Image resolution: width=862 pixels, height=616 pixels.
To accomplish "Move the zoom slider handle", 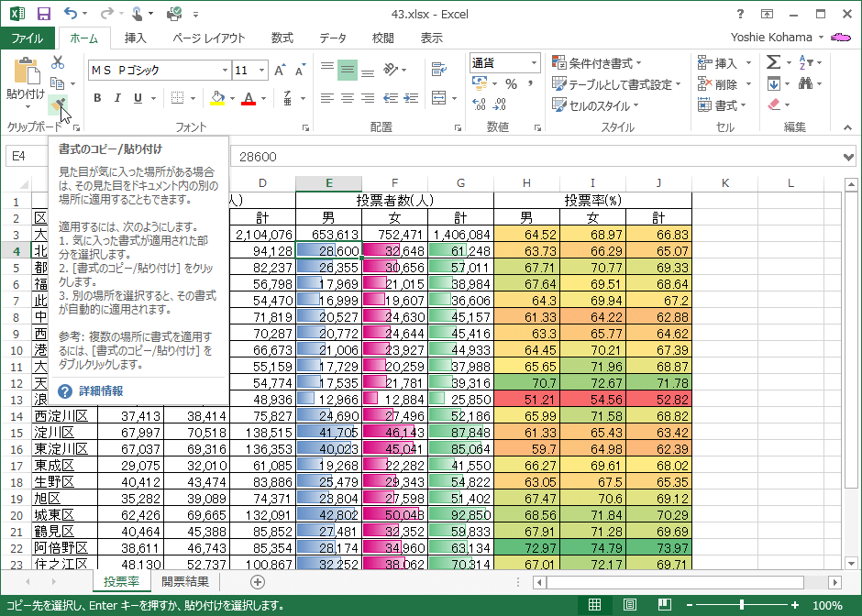I will pyautogui.click(x=742, y=605).
